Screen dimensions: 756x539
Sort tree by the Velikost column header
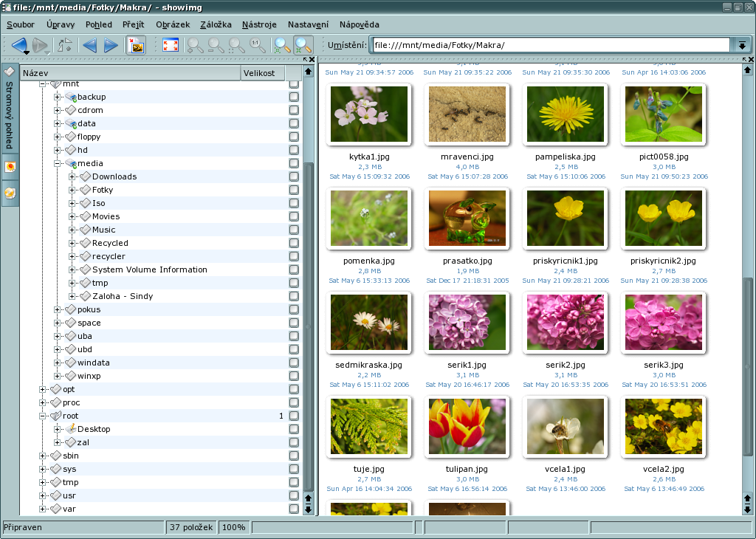tap(263, 73)
